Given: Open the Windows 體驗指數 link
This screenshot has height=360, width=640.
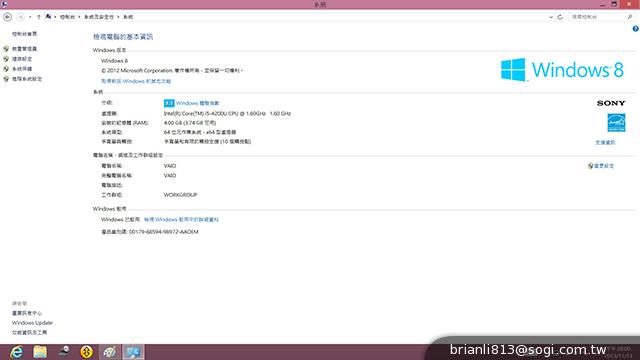Looking at the screenshot, I should pos(198,103).
